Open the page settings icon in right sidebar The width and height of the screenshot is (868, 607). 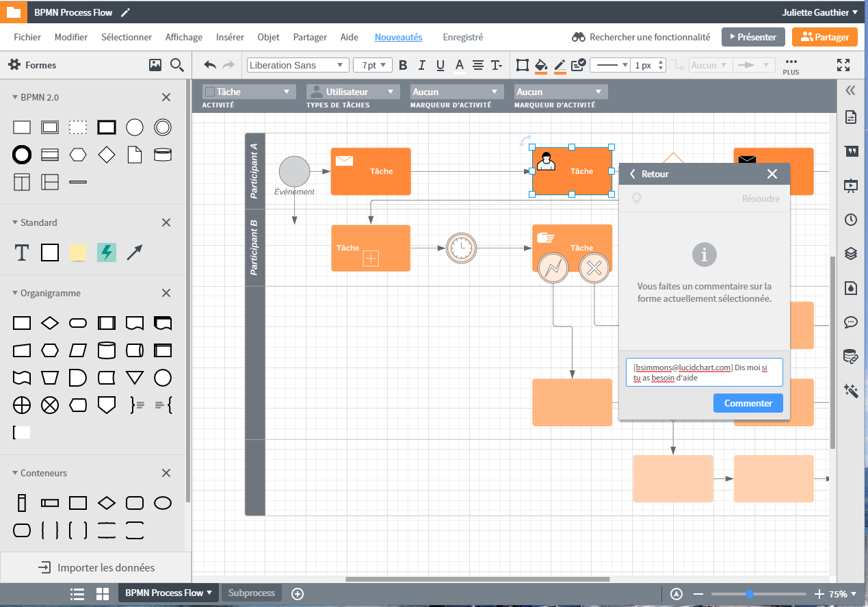[851, 117]
